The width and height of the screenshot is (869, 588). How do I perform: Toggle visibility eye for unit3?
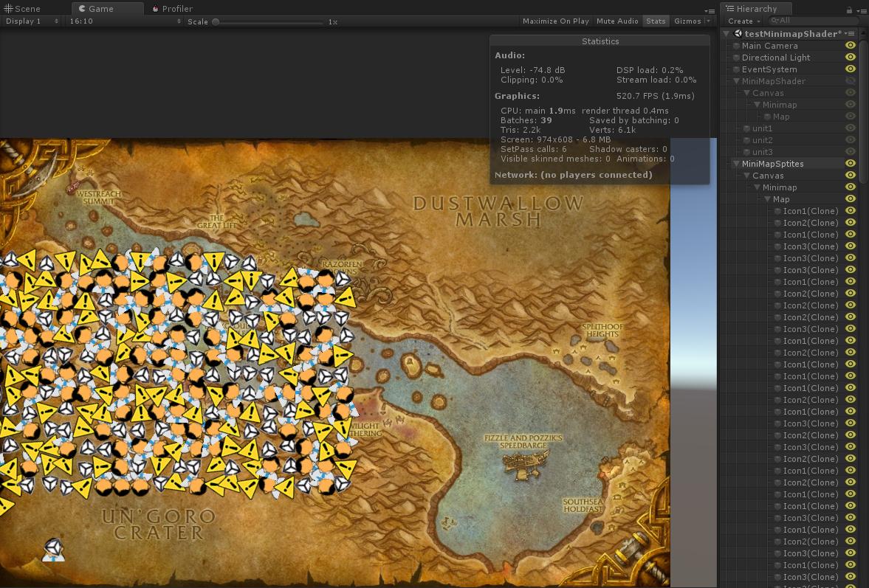pos(850,152)
